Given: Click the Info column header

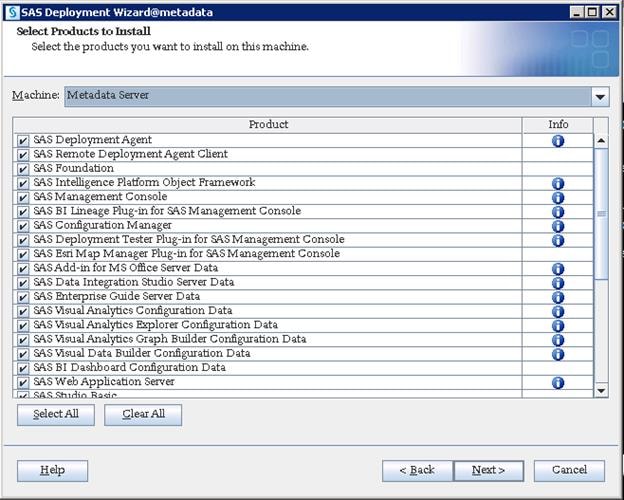Looking at the screenshot, I should pyautogui.click(x=558, y=125).
